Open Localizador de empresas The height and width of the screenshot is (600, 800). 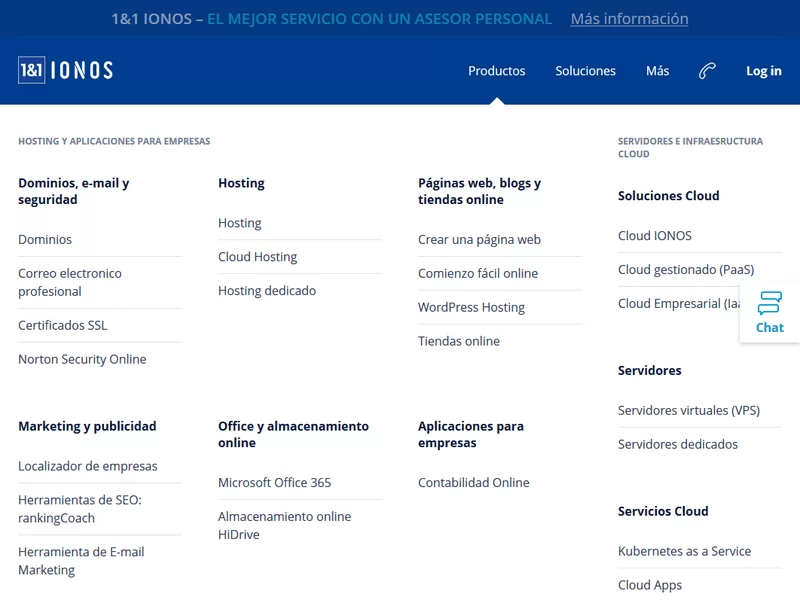88,466
